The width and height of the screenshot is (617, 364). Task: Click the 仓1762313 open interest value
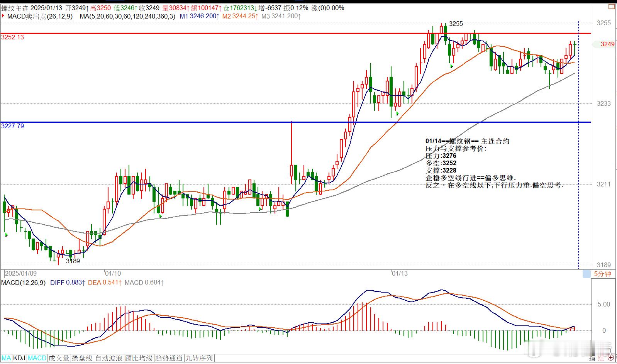[x=241, y=8]
